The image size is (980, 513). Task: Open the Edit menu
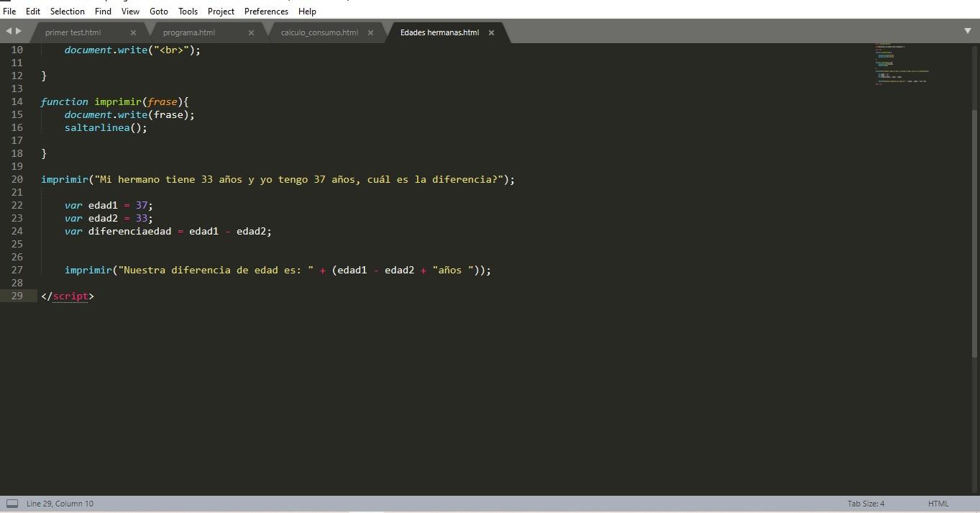click(x=33, y=12)
